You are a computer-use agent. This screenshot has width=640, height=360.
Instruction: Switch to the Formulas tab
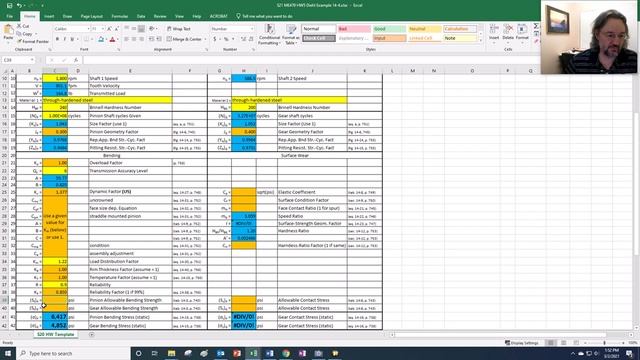point(120,16)
